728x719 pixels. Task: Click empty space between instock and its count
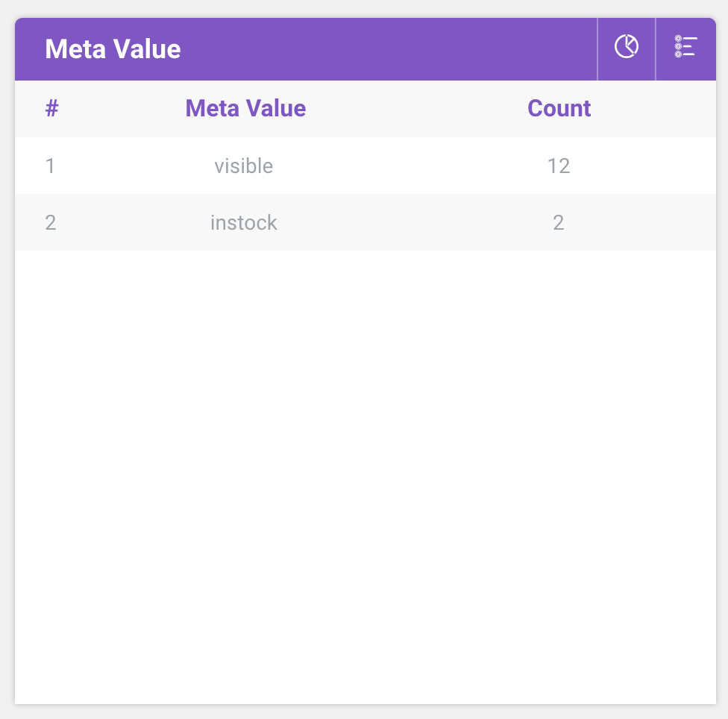tap(403, 222)
